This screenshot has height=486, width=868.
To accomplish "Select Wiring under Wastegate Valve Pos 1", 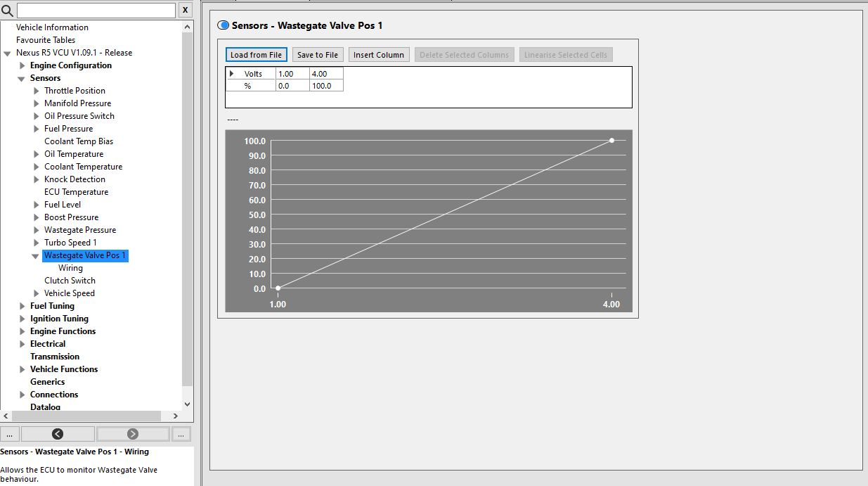I will click(x=70, y=268).
